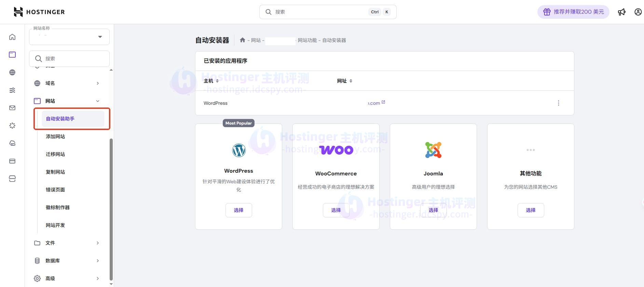Expand the 数据库 sidebar section

coord(67,261)
